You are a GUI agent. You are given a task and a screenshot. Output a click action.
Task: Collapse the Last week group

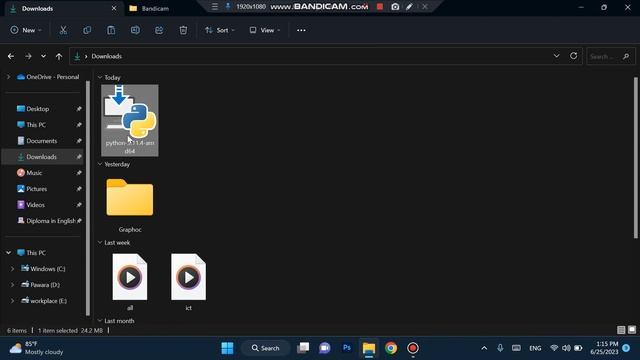[x=100, y=242]
